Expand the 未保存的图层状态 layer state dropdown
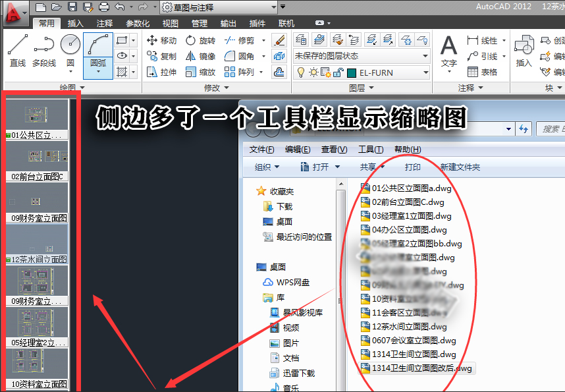Screen dimensions: 565x392 click(361, 56)
